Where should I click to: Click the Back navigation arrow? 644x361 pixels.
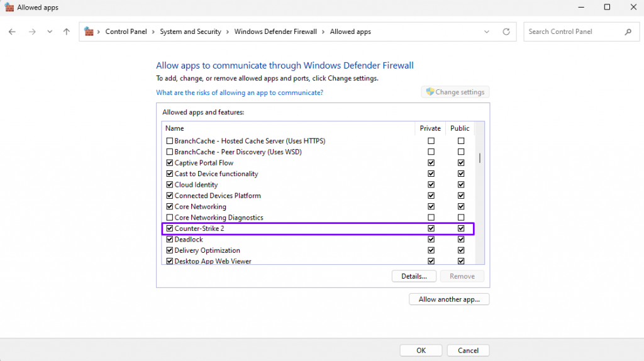pyautogui.click(x=12, y=32)
